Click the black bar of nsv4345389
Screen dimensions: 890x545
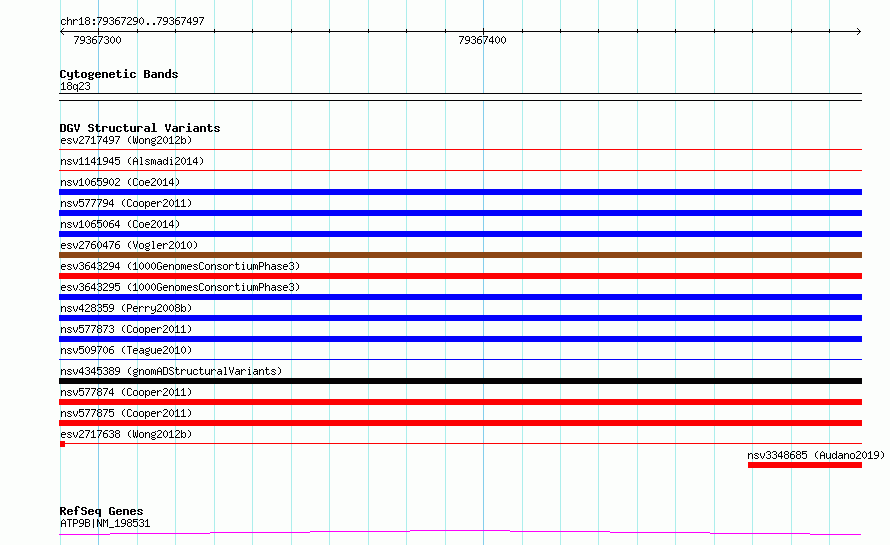tap(460, 381)
